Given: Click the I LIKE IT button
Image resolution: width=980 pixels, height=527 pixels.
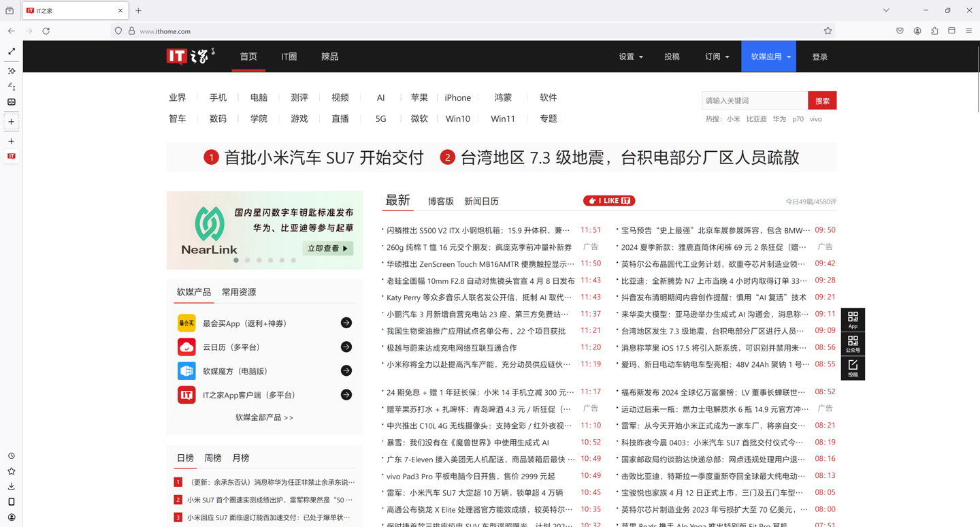Looking at the screenshot, I should pos(609,201).
